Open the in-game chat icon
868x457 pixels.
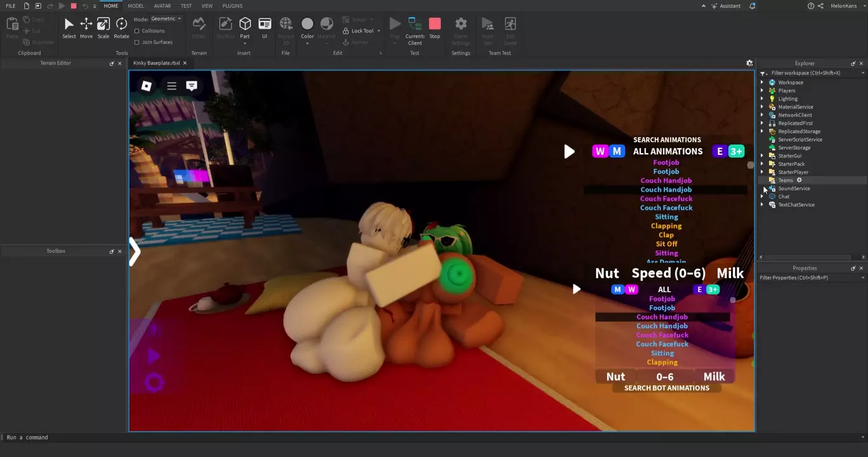pyautogui.click(x=191, y=86)
